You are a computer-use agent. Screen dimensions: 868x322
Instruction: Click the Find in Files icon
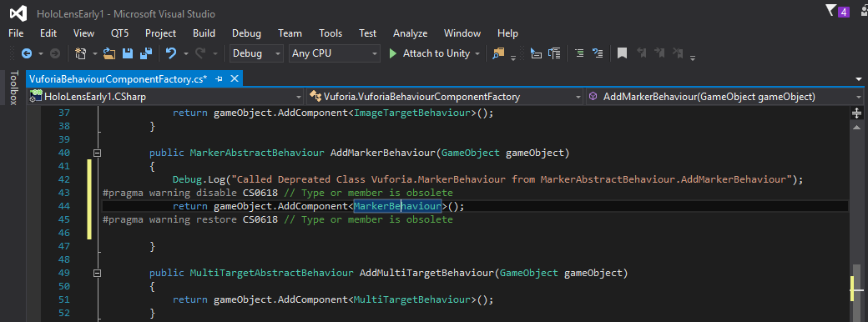pyautogui.click(x=499, y=53)
